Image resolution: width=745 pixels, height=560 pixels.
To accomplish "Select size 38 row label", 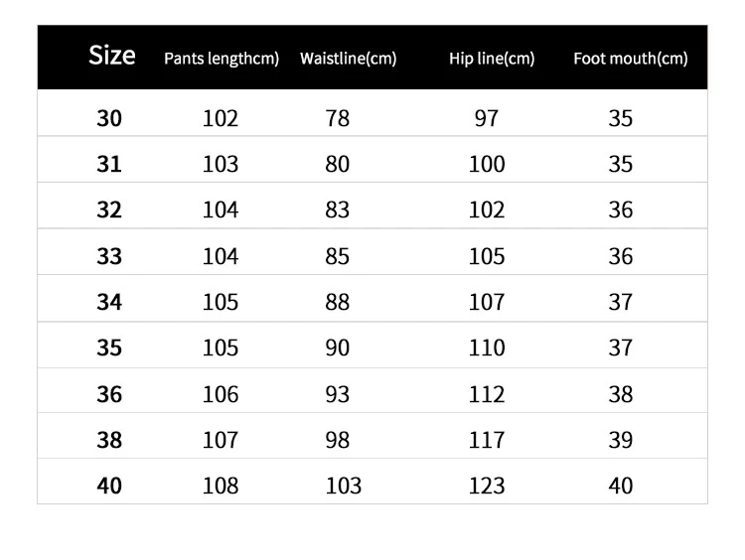I will point(109,439).
